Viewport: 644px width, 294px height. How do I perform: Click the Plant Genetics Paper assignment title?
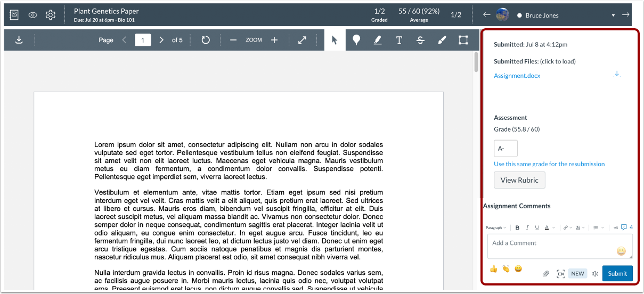point(107,11)
